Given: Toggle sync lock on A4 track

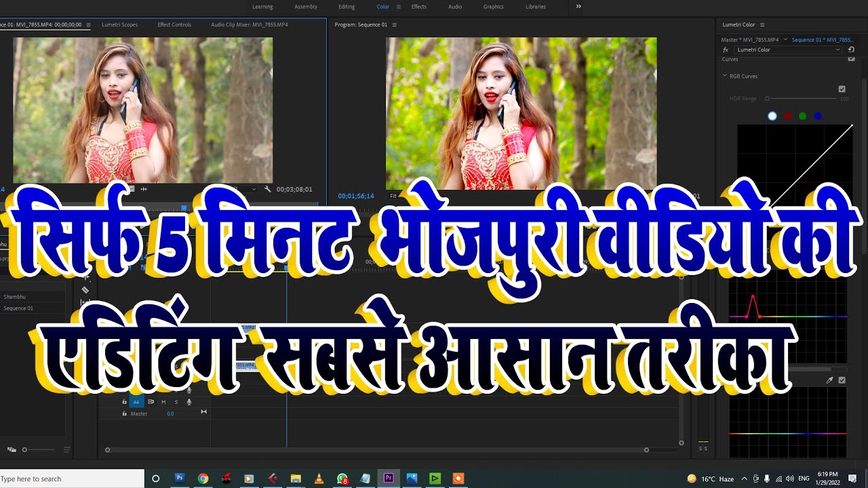Looking at the screenshot, I should (151, 402).
